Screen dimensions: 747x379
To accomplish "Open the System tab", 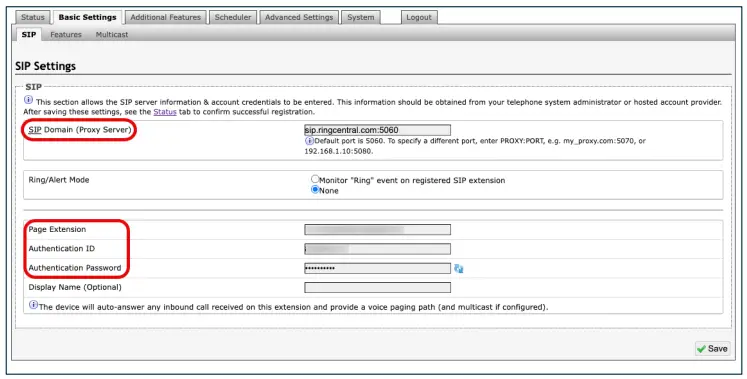I will [361, 17].
